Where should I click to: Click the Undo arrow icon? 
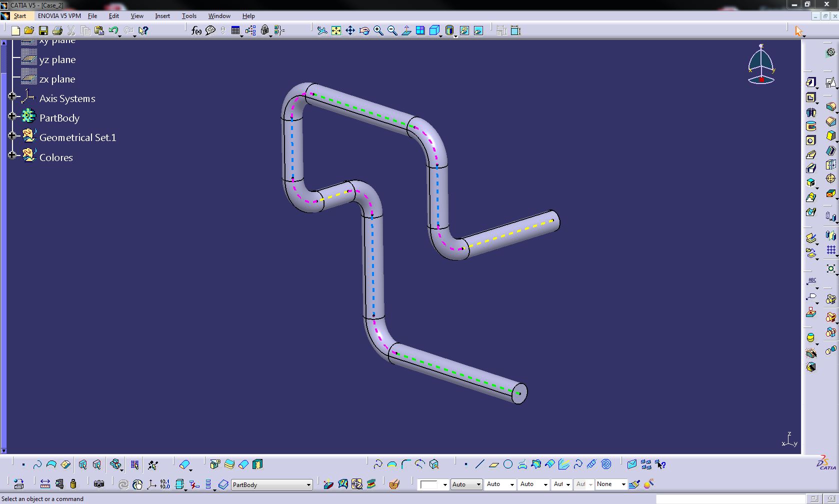tap(113, 30)
